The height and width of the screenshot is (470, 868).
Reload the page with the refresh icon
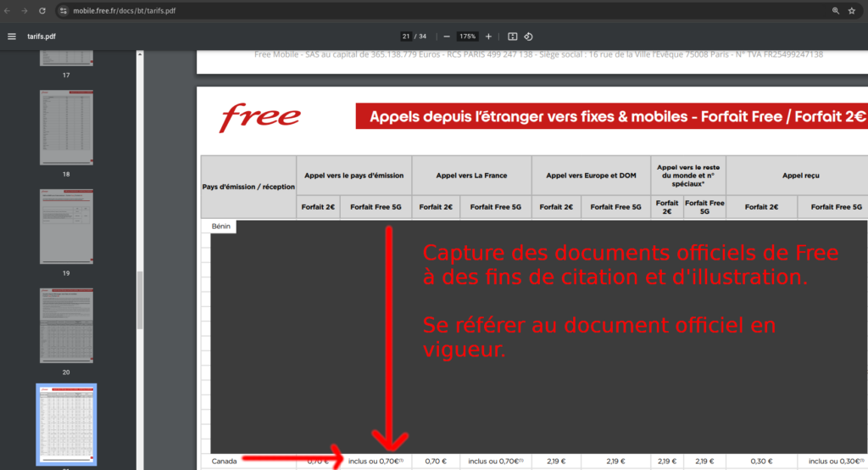click(x=42, y=10)
